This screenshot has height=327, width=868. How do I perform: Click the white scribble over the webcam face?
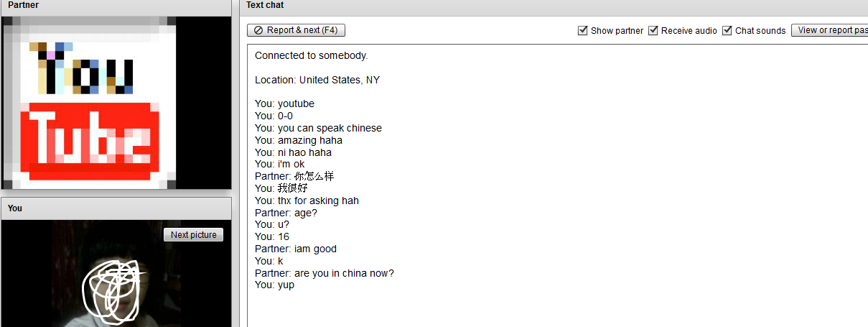pos(113,290)
